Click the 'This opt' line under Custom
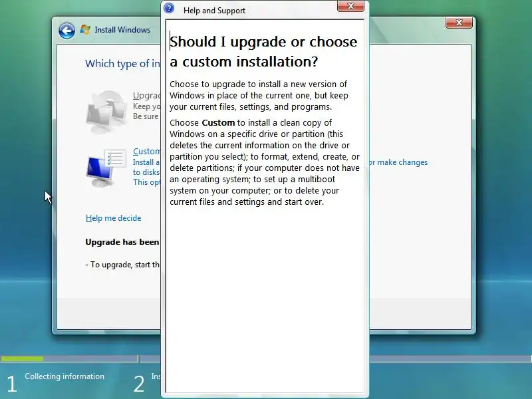This screenshot has width=532, height=399. tap(146, 182)
